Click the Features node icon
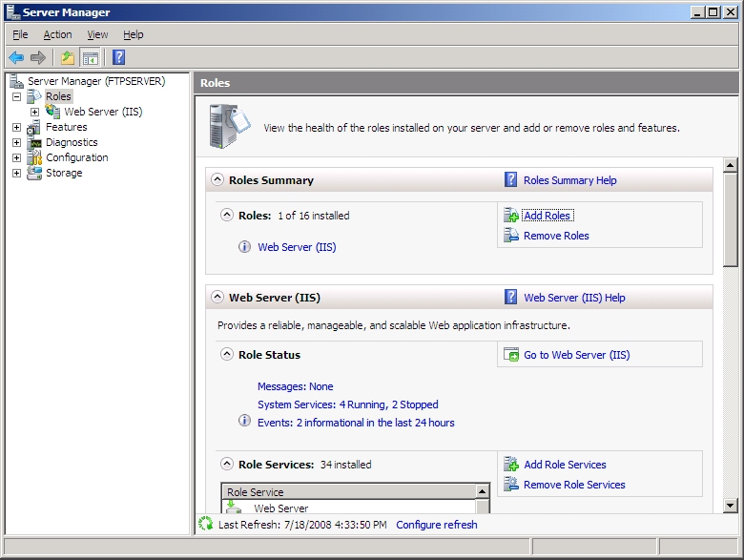The image size is (744, 560). coord(33,127)
